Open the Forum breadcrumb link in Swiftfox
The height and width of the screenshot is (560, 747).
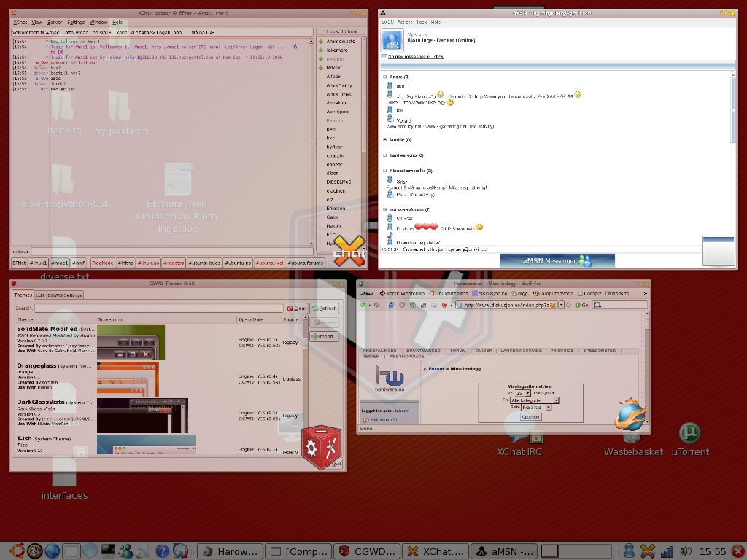[x=436, y=369]
